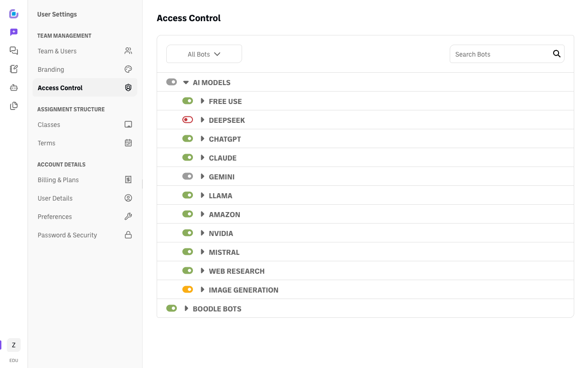
Task: Click the calendar icon beside Terms
Action: click(128, 143)
